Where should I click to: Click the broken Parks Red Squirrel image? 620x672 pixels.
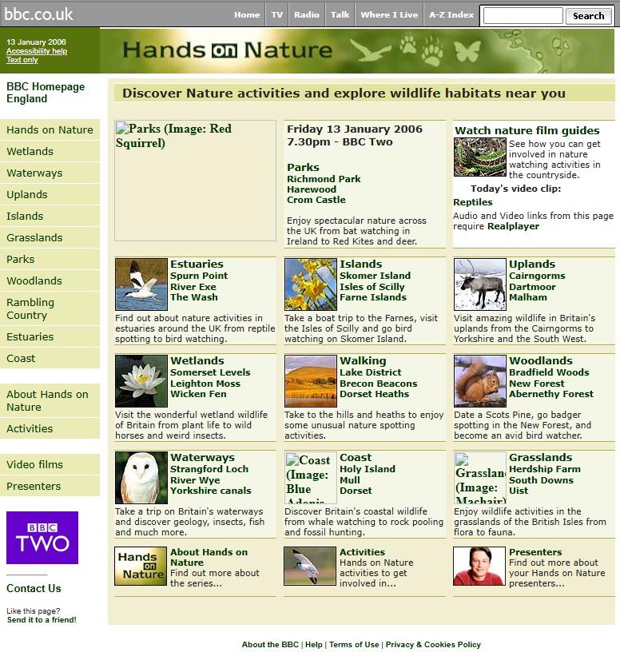coord(195,181)
